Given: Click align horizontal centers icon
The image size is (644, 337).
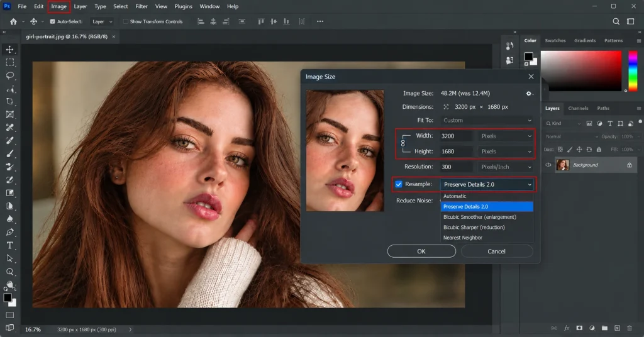Looking at the screenshot, I should point(213,21).
